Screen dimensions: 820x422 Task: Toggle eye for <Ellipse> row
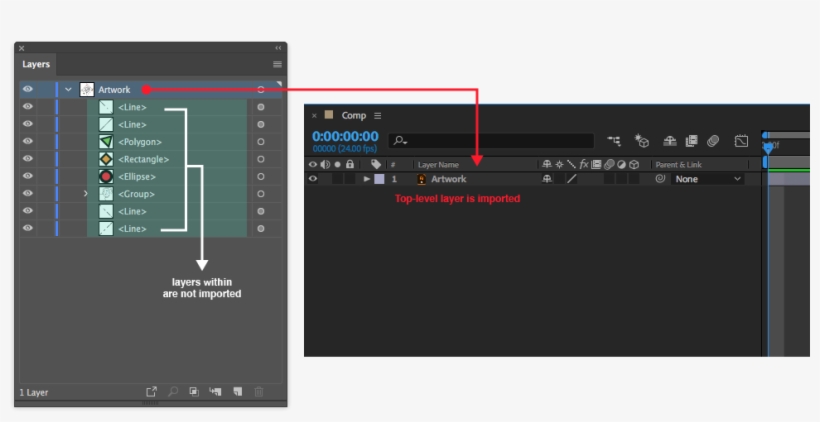tap(28, 176)
